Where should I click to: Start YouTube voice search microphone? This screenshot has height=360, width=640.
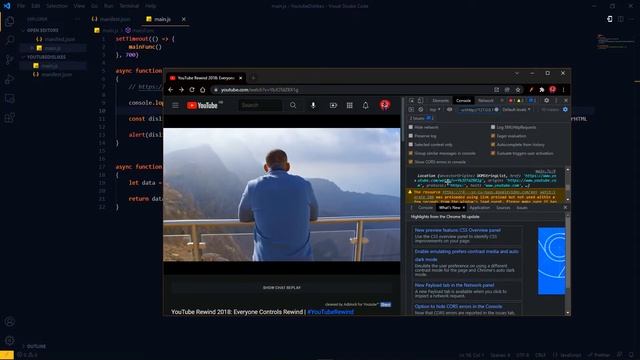pos(313,105)
